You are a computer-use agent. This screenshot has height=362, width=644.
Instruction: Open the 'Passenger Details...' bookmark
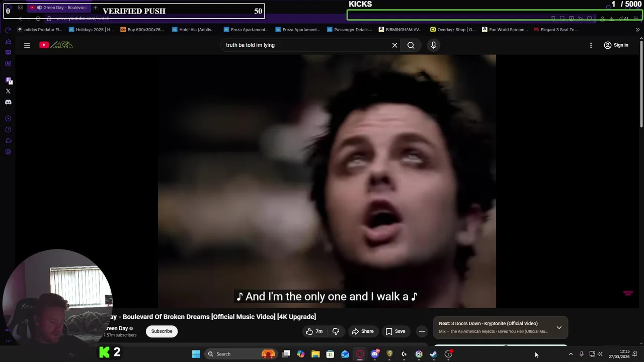[349, 30]
